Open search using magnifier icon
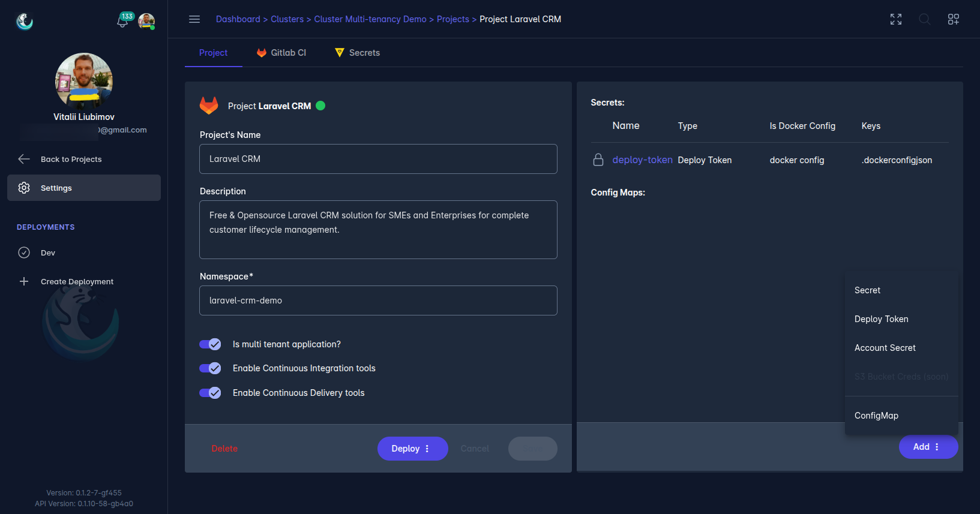 point(925,19)
